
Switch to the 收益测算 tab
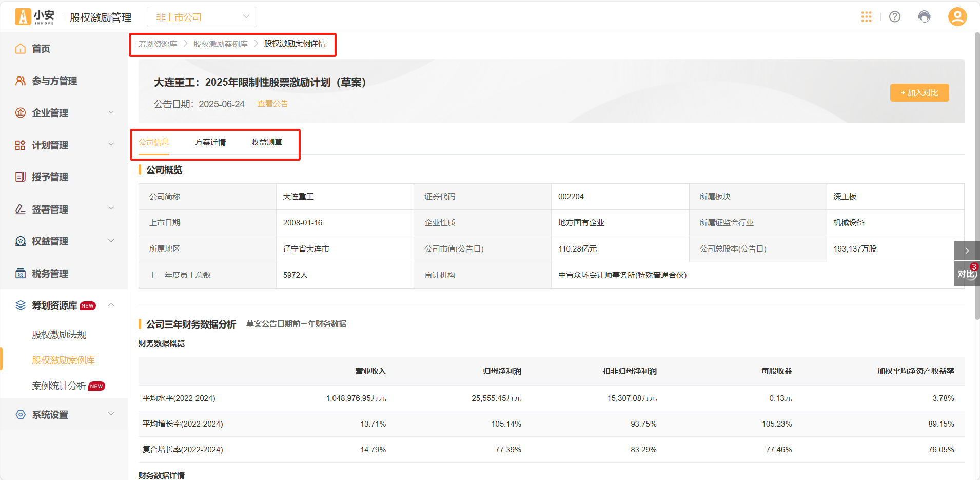tap(267, 142)
